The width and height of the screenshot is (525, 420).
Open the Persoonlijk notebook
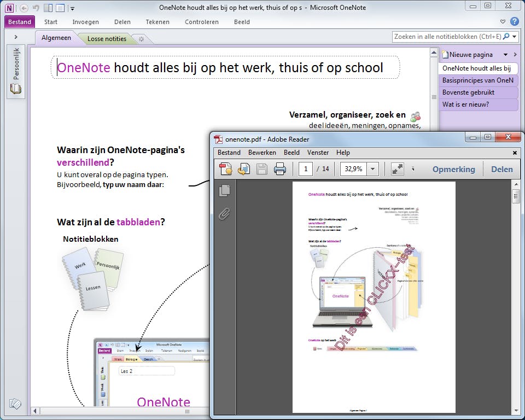click(16, 71)
